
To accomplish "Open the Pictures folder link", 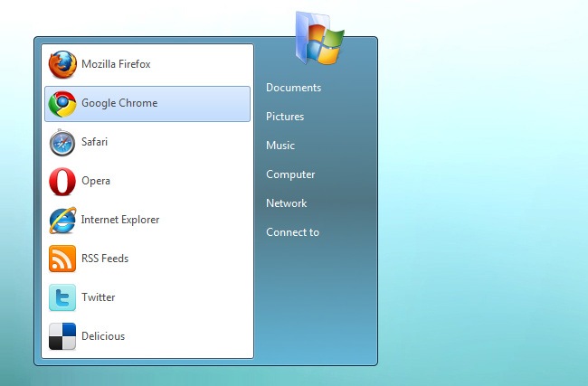I will pyautogui.click(x=285, y=117).
